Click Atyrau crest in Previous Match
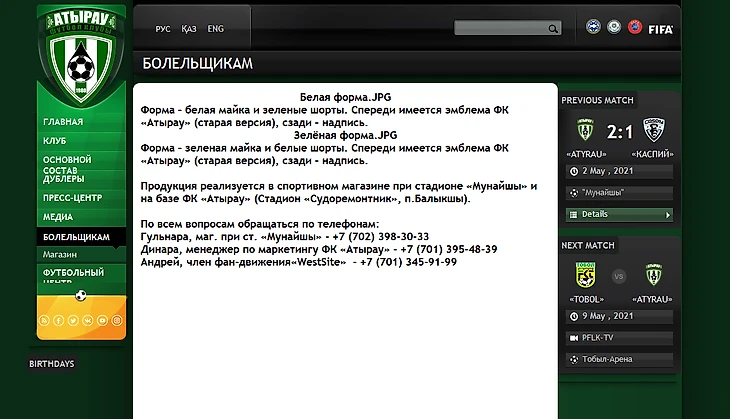Image resolution: width=730 pixels, height=419 pixels. point(585,129)
